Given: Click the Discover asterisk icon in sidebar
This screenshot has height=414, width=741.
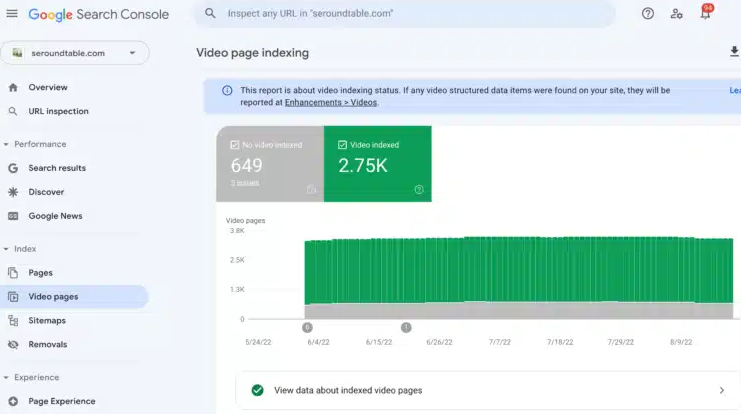Looking at the screenshot, I should pos(13,192).
